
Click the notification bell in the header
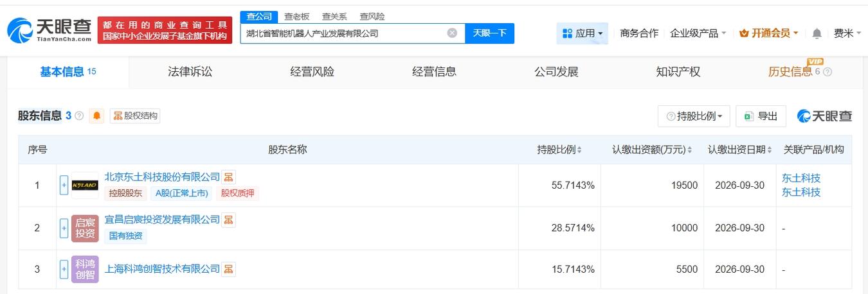(x=817, y=33)
